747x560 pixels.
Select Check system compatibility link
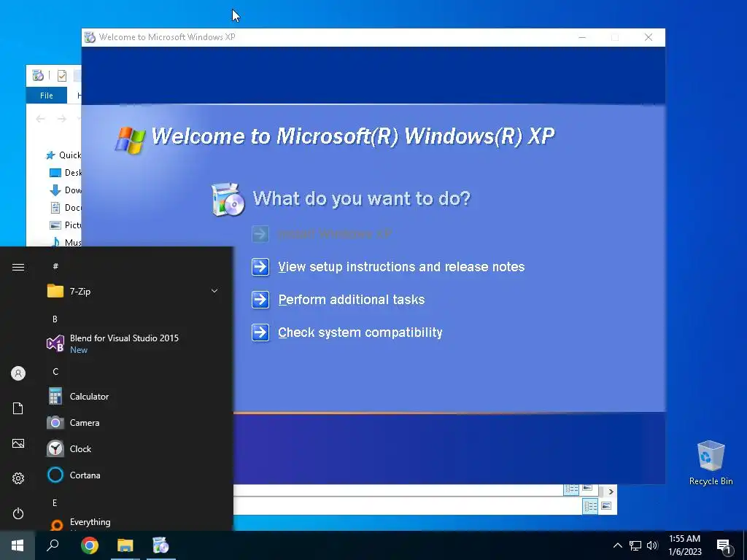[360, 332]
